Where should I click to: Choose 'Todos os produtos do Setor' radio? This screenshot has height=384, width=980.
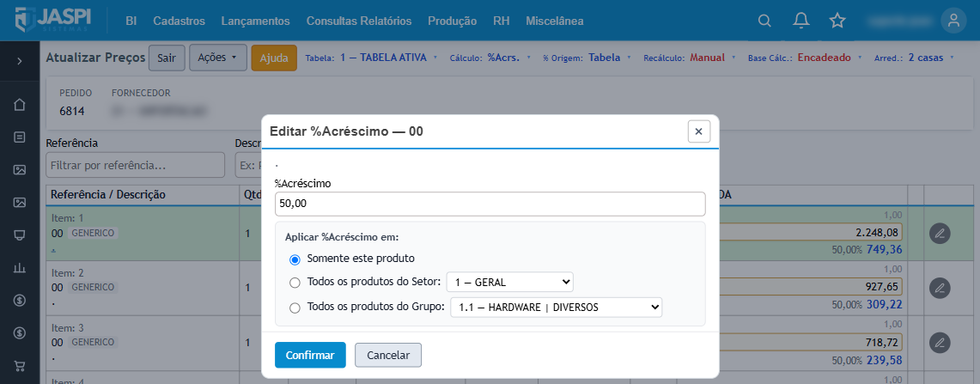pyautogui.click(x=295, y=283)
